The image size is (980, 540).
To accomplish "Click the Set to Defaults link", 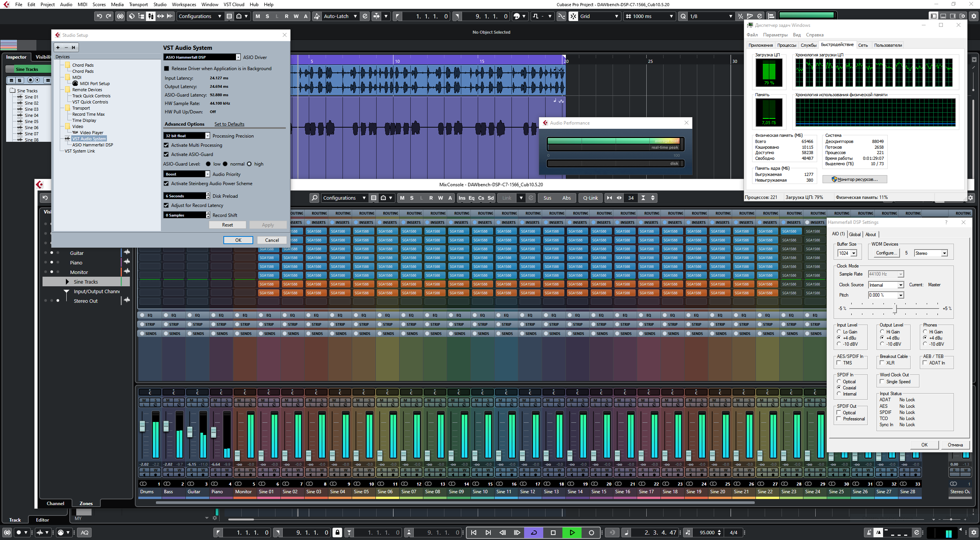I will click(x=229, y=124).
